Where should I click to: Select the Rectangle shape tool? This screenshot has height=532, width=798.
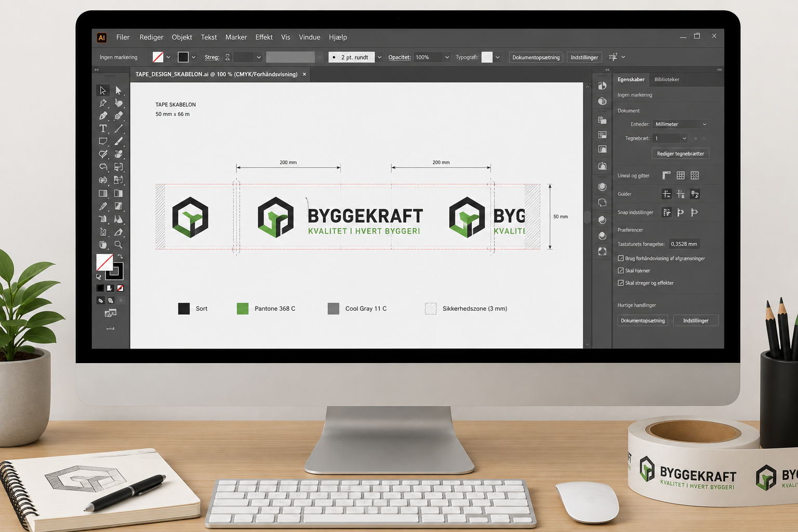pyautogui.click(x=103, y=141)
